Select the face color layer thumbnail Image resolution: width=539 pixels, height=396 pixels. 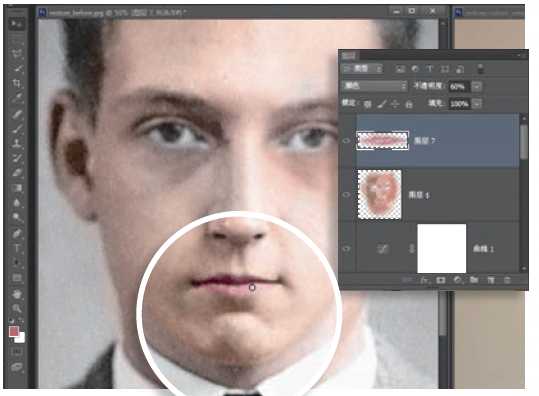pyautogui.click(x=380, y=194)
